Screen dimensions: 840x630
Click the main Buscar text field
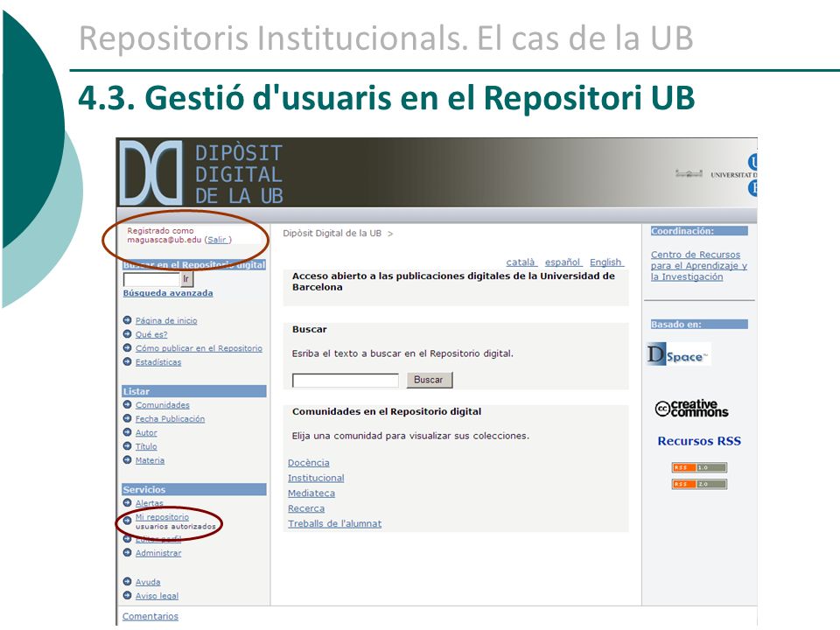click(346, 381)
